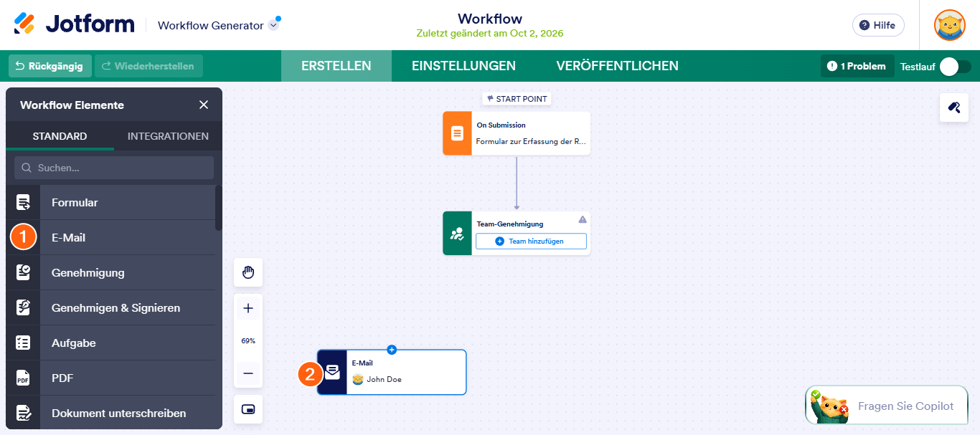Click the Aufgabe element icon
The width and height of the screenshot is (980, 435).
[23, 343]
